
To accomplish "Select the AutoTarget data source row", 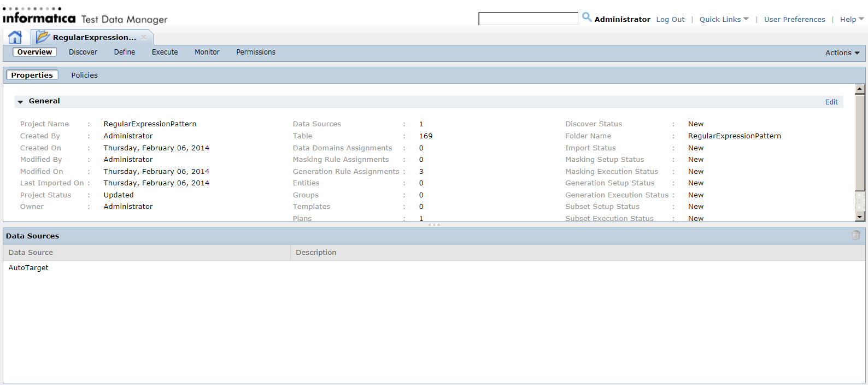I will pyautogui.click(x=434, y=268).
